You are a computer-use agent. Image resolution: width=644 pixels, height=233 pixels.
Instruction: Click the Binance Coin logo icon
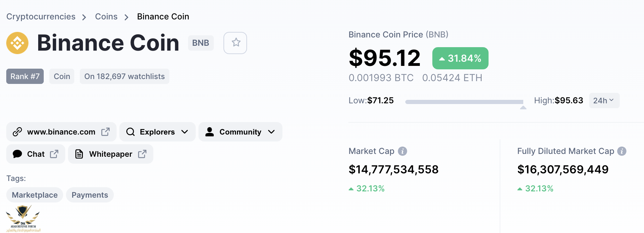(17, 43)
